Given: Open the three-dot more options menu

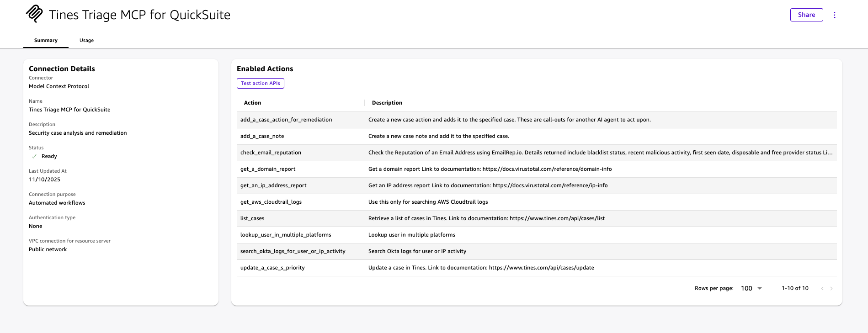Looking at the screenshot, I should tap(835, 15).
